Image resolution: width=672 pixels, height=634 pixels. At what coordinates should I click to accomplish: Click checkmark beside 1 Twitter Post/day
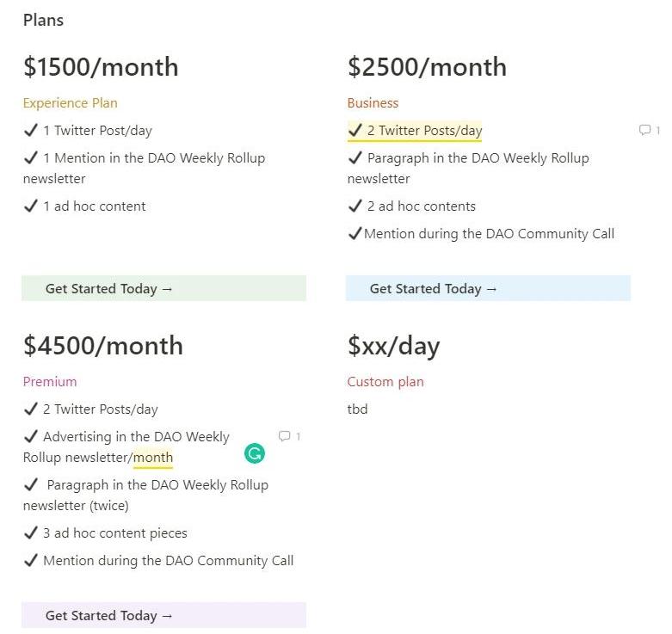point(31,131)
